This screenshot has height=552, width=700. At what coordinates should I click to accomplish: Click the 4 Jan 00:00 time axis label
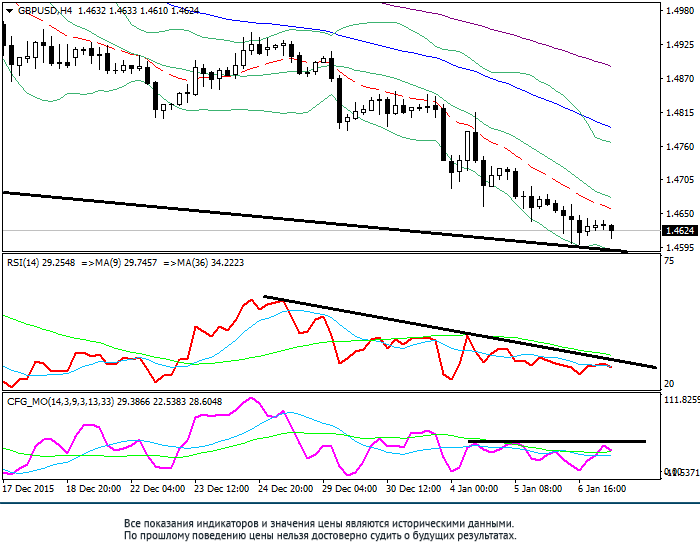(x=474, y=489)
